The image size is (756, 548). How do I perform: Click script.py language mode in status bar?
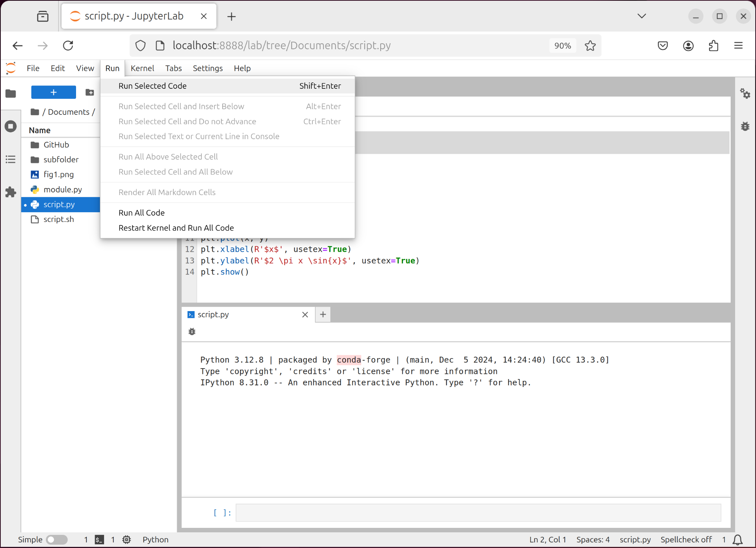tap(635, 540)
